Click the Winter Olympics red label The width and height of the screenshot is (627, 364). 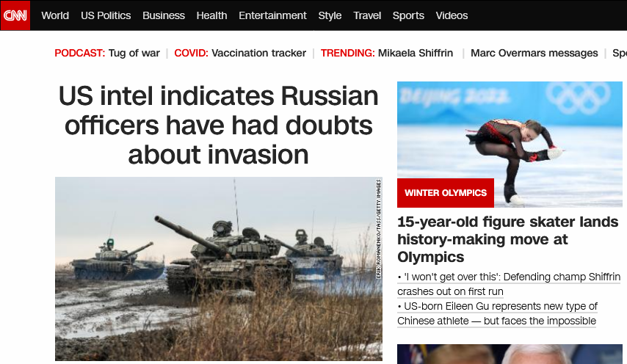[x=446, y=193]
